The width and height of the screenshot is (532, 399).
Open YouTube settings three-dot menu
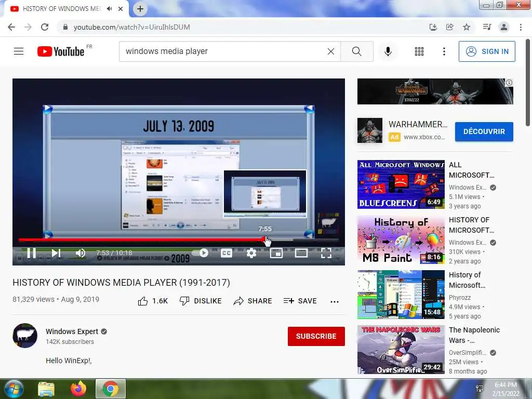click(444, 51)
